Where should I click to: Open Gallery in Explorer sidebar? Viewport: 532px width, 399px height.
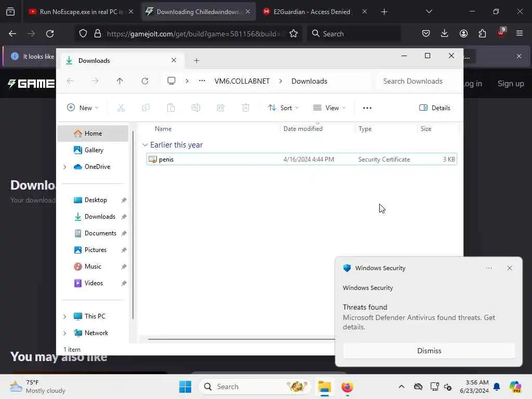pyautogui.click(x=93, y=150)
